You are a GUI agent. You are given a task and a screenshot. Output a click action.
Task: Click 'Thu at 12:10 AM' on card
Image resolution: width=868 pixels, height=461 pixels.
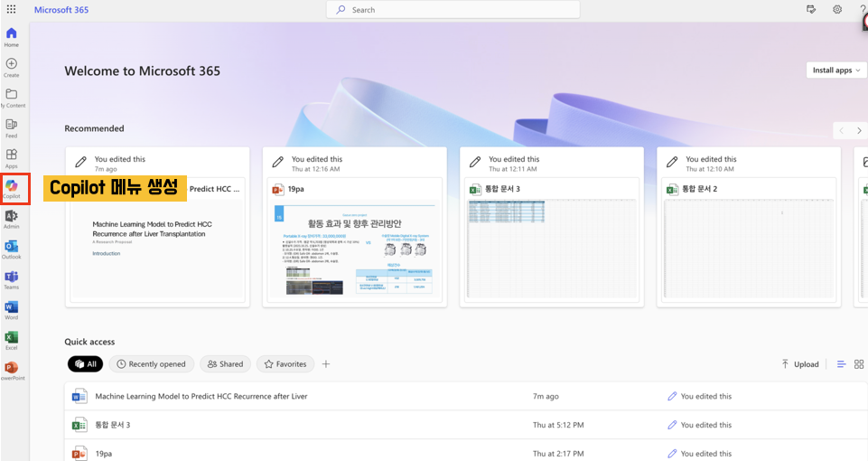point(710,169)
